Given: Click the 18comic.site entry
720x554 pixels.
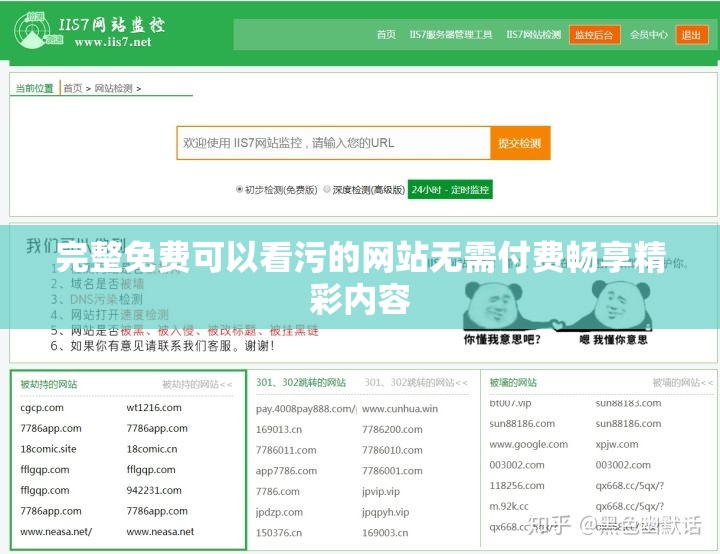Looking at the screenshot, I should tap(48, 449).
